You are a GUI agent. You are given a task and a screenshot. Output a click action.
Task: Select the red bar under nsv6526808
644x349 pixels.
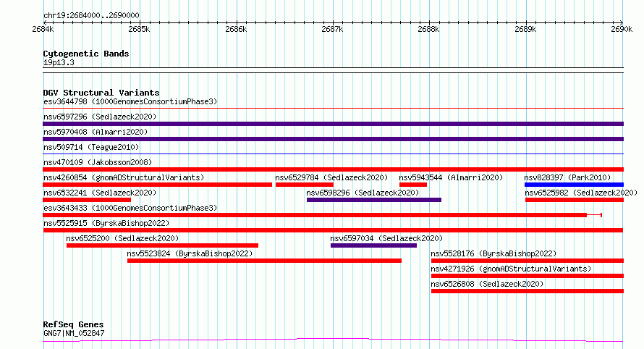point(528,291)
